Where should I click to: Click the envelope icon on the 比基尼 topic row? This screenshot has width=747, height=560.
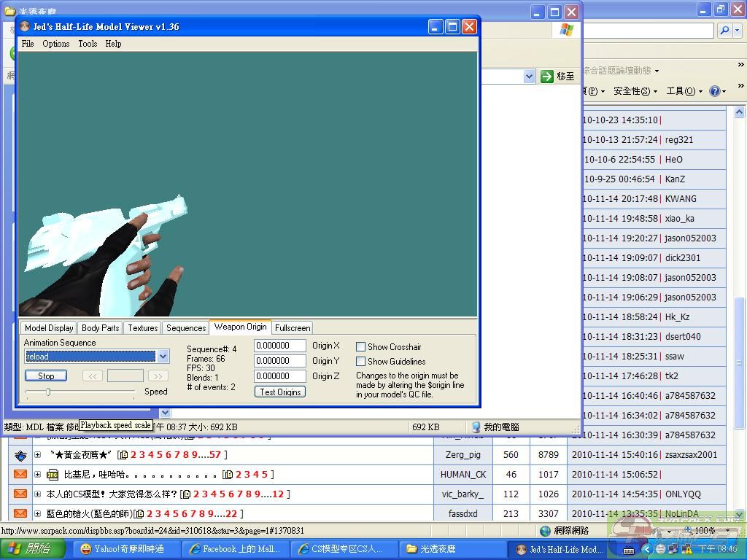click(20, 474)
